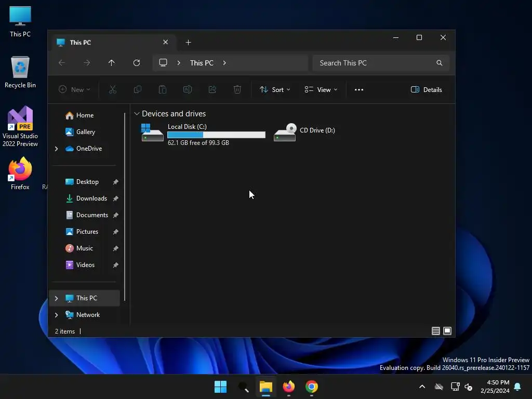Screen dimensions: 532x399
Task: Click the Delete trash icon
Action: click(237, 89)
